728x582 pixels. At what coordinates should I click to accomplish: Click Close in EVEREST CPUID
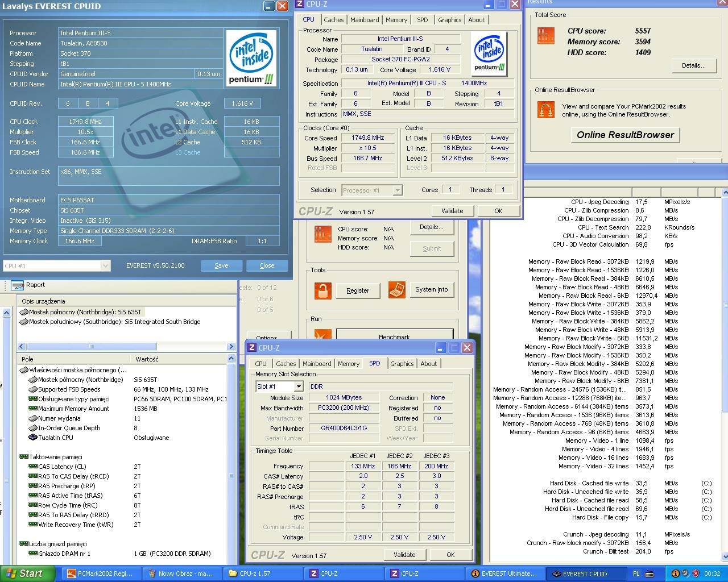point(267,265)
